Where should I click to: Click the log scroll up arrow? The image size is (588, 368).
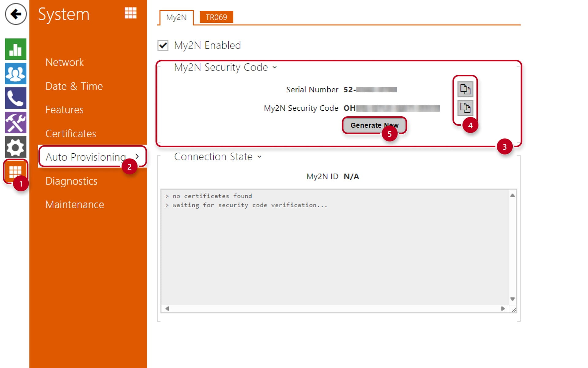[x=512, y=195]
